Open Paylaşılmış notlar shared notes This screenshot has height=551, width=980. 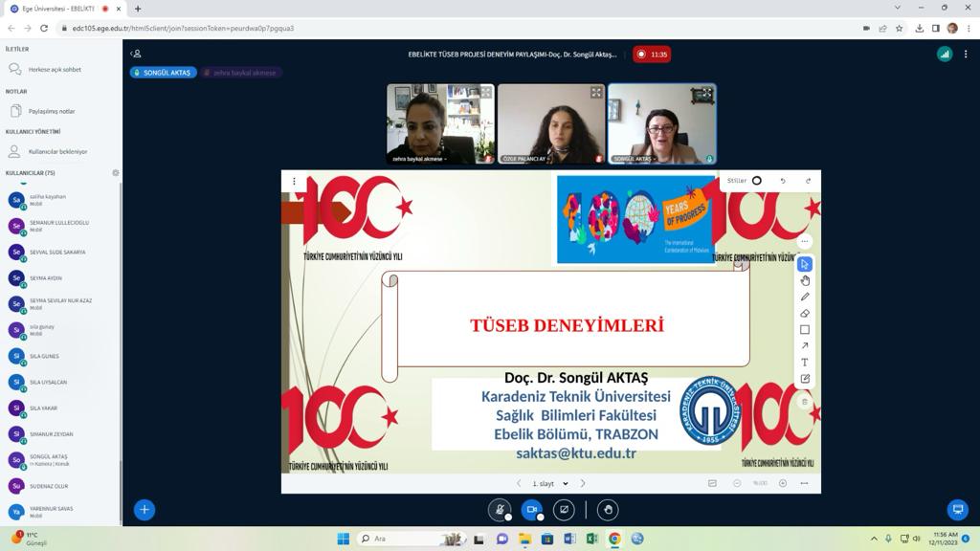[52, 111]
